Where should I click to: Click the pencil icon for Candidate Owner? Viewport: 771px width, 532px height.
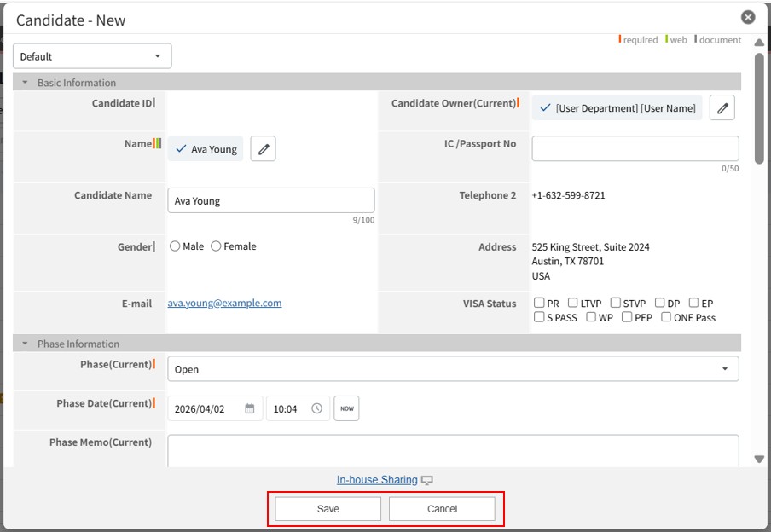(x=722, y=107)
